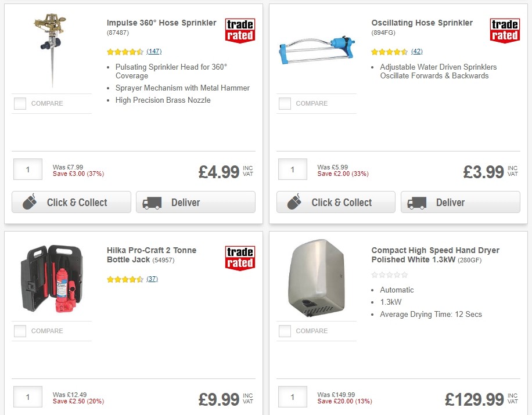Screen dimensions: 532x415
Task: Select the Trade Rated badge on Impulse 360° Sprinkler
Action: click(239, 31)
